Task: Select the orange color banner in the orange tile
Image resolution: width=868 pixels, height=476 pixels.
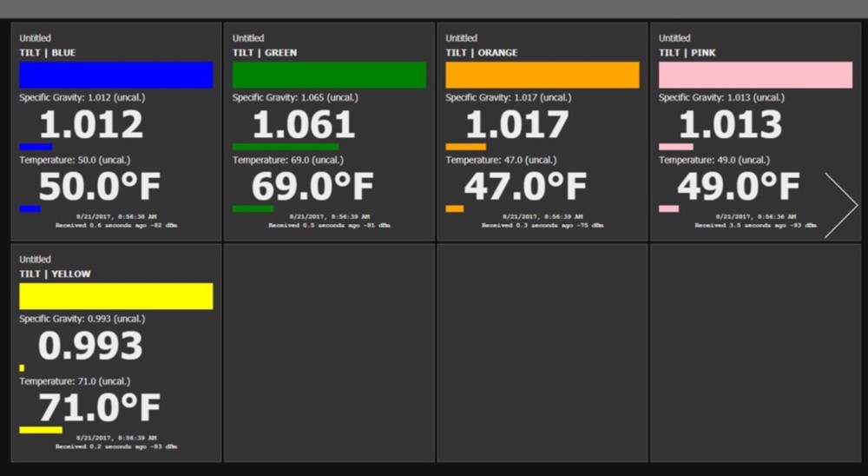Action: [542, 75]
